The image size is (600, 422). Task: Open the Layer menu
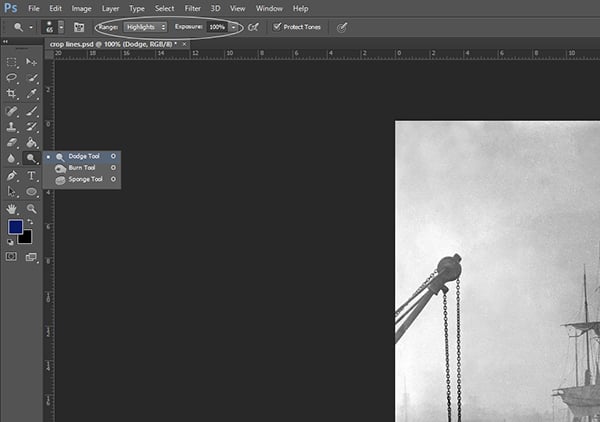coord(110,8)
